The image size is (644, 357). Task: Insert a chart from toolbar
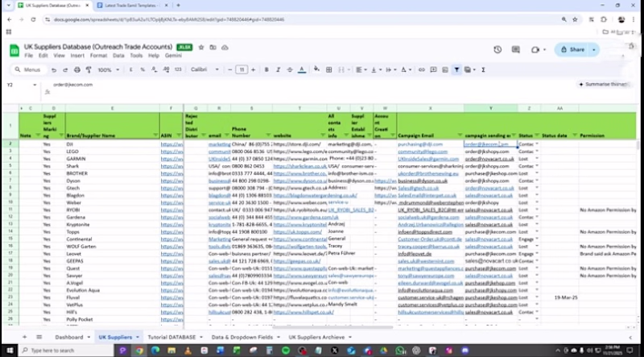[445, 70]
